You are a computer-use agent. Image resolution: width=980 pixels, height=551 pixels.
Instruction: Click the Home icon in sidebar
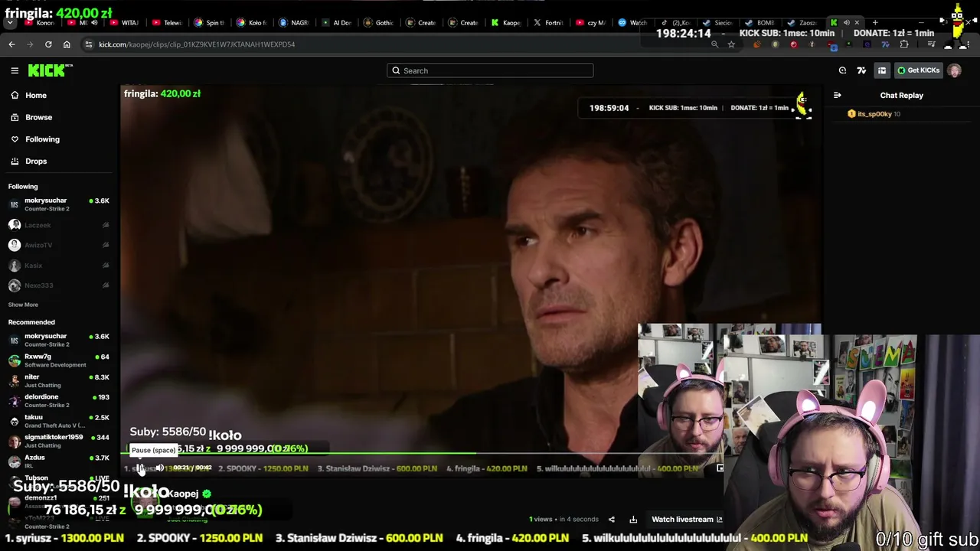pyautogui.click(x=15, y=96)
